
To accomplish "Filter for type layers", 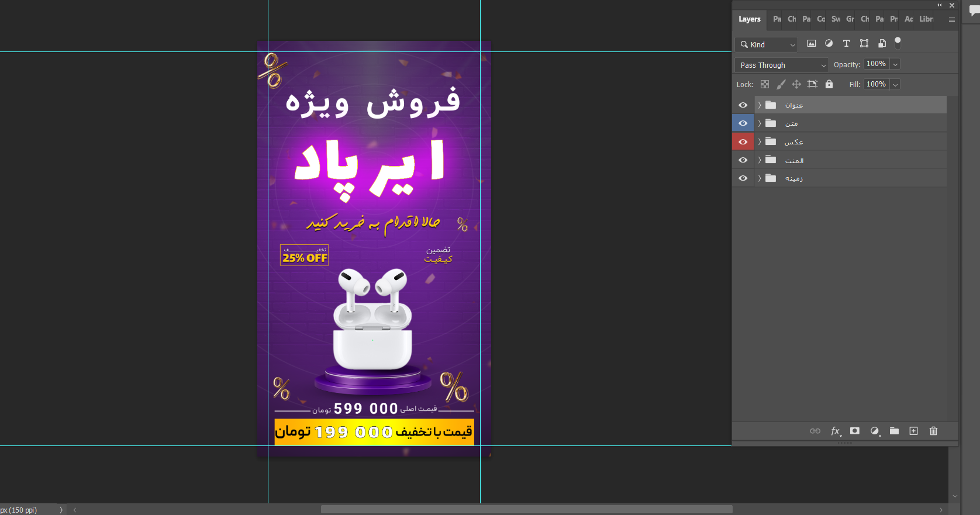I will click(846, 43).
